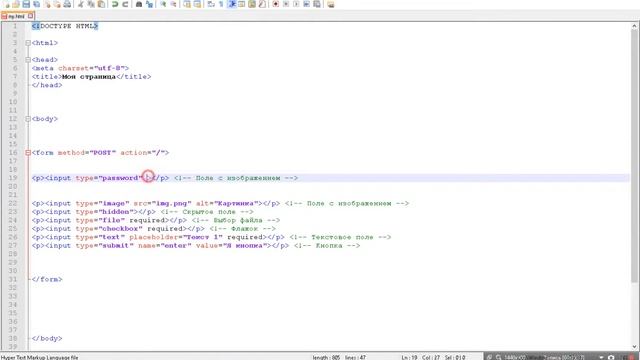Click the placeholder attribute on line 26
The width and height of the screenshot is (640, 360).
coord(176,237)
